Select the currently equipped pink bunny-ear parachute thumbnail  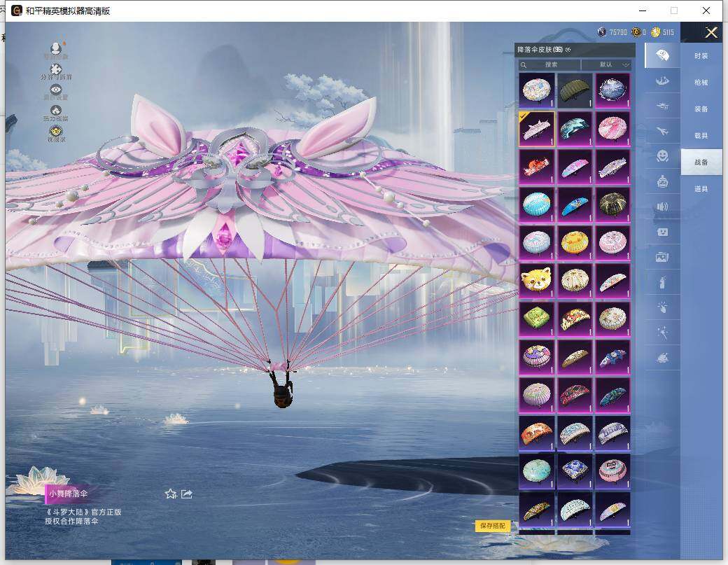tap(537, 129)
